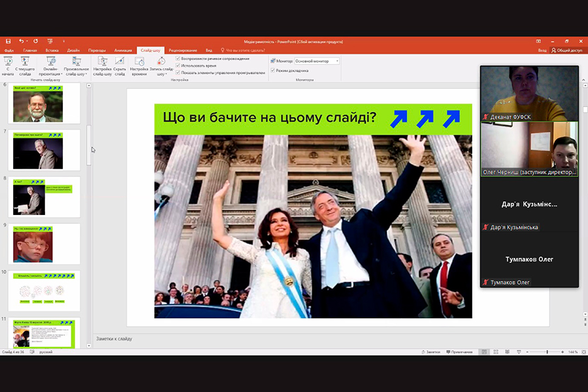Click Дар'я Кузьмінська participant tile

[529, 204]
